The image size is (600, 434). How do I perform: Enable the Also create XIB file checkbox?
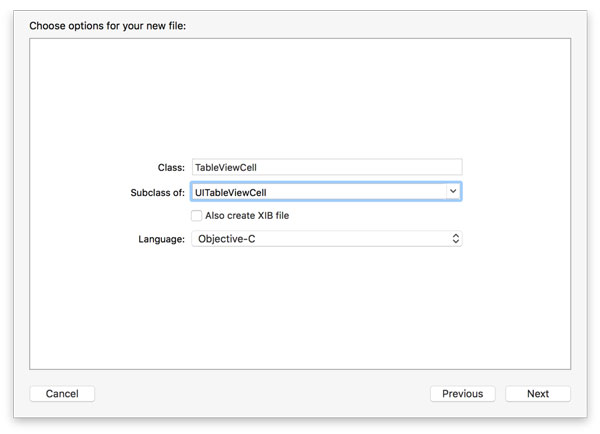pyautogui.click(x=196, y=215)
